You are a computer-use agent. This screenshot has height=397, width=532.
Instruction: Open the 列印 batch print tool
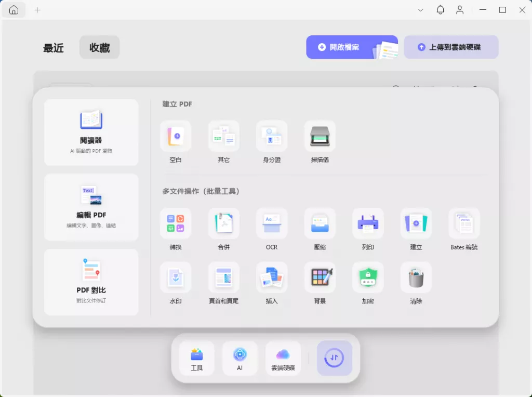[x=368, y=223]
